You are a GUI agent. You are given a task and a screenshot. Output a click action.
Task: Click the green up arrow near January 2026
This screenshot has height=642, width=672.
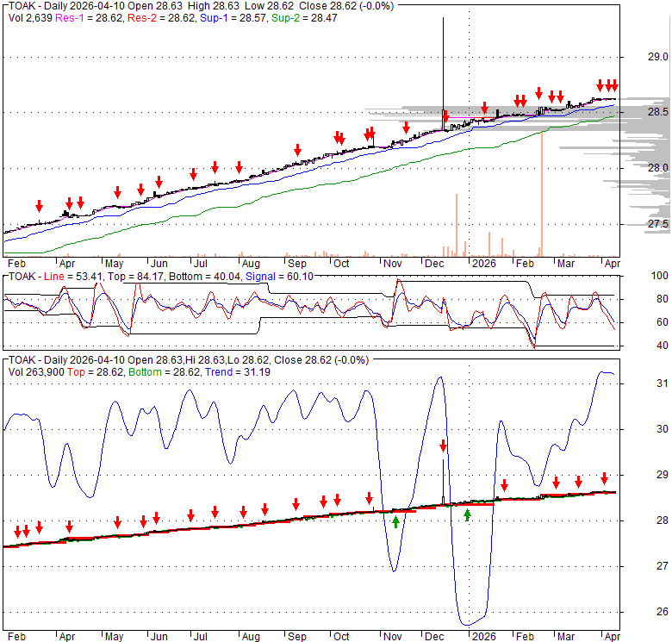tap(467, 514)
